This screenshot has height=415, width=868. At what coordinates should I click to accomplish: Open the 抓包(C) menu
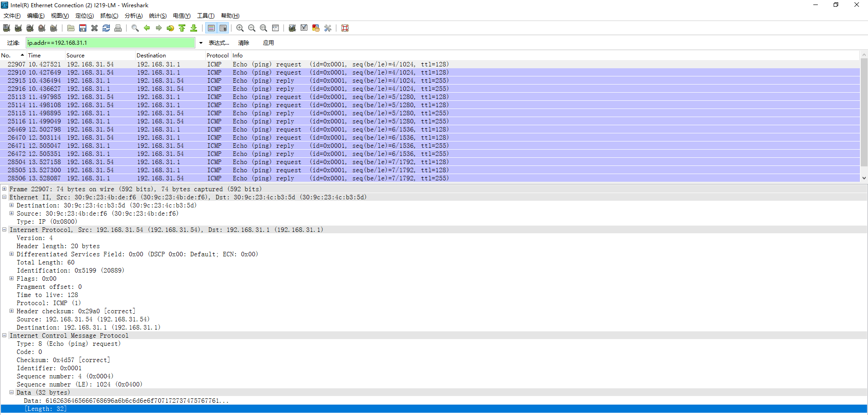pos(109,16)
